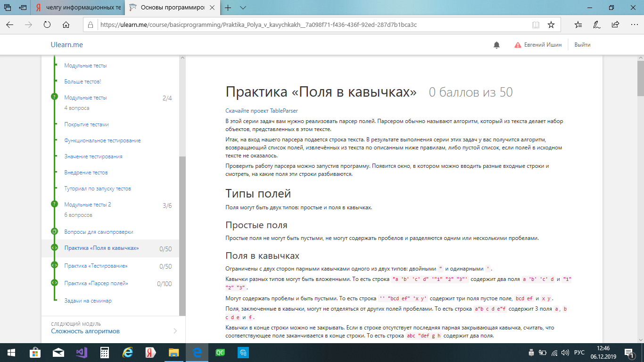This screenshot has height=362, width=644.
Task: Open Calculator from the taskbar
Action: point(105,352)
